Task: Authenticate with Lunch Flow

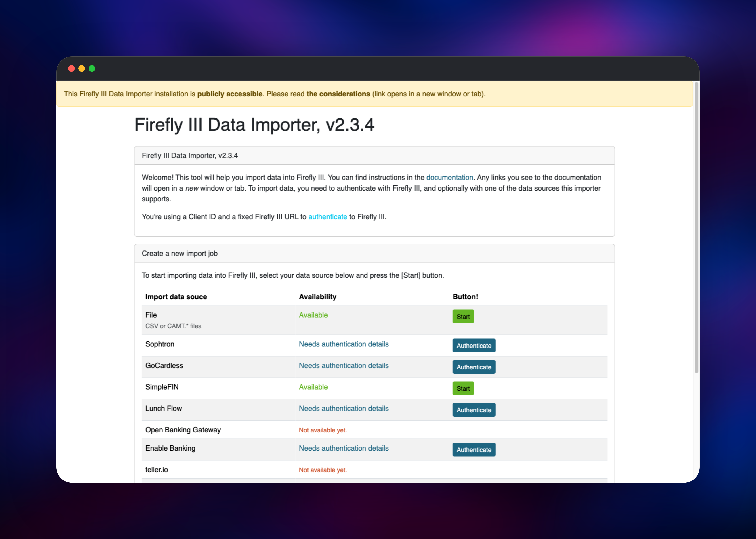Action: click(474, 410)
